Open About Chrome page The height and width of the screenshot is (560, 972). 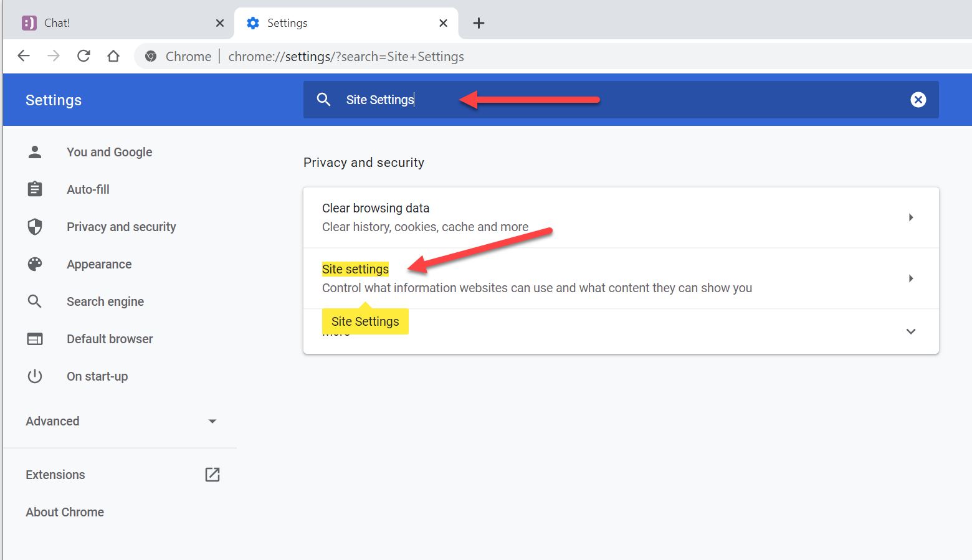point(65,512)
